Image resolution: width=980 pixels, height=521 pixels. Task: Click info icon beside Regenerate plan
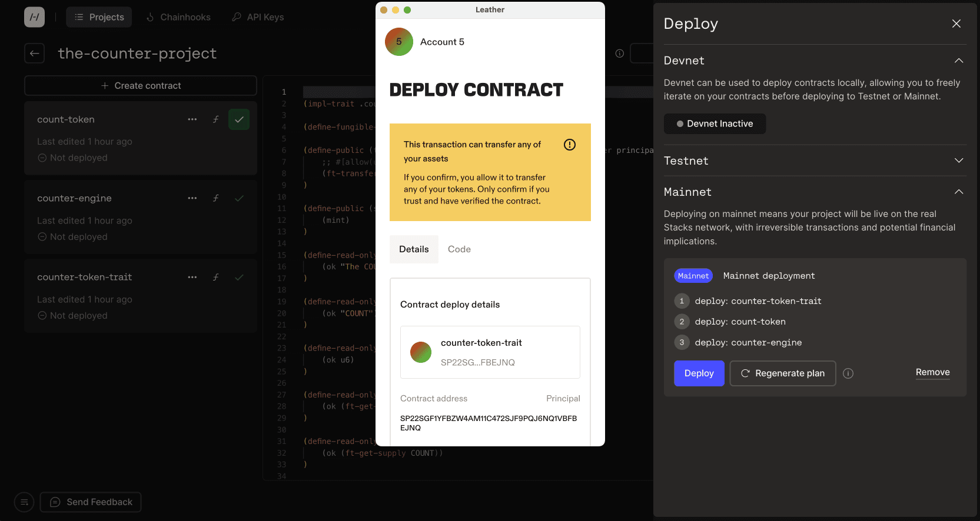pos(848,373)
